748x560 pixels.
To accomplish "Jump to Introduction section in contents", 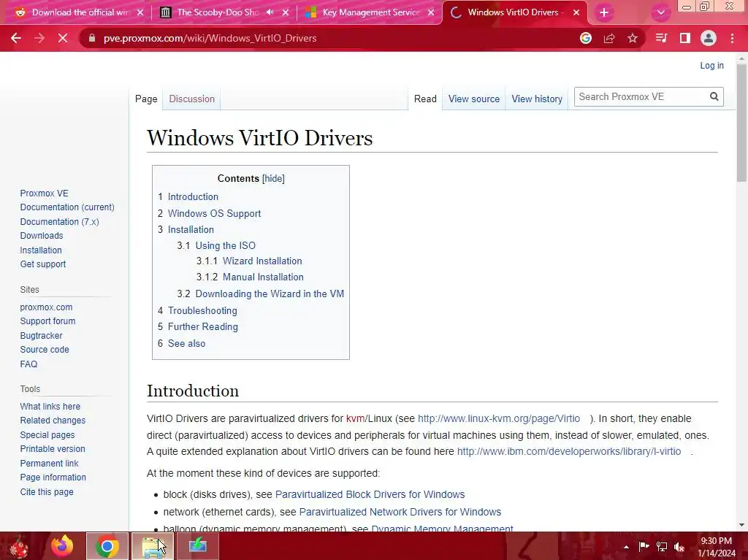I will (x=193, y=196).
